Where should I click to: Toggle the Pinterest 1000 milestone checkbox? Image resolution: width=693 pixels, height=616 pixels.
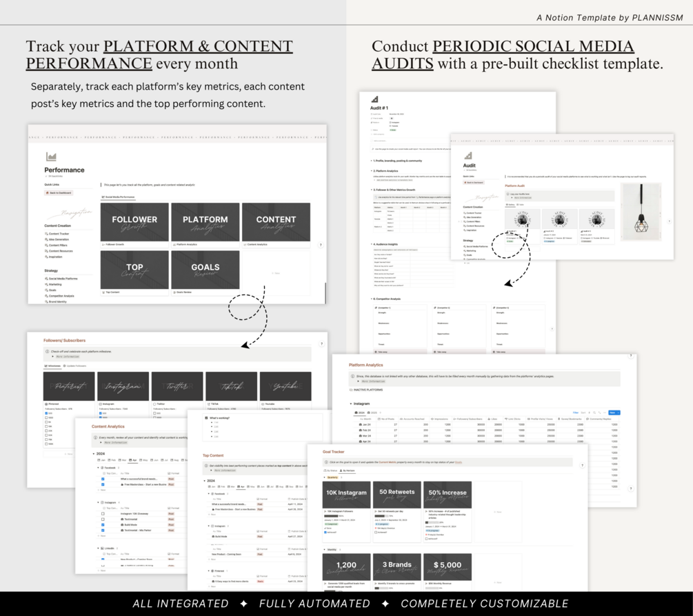[x=46, y=418]
